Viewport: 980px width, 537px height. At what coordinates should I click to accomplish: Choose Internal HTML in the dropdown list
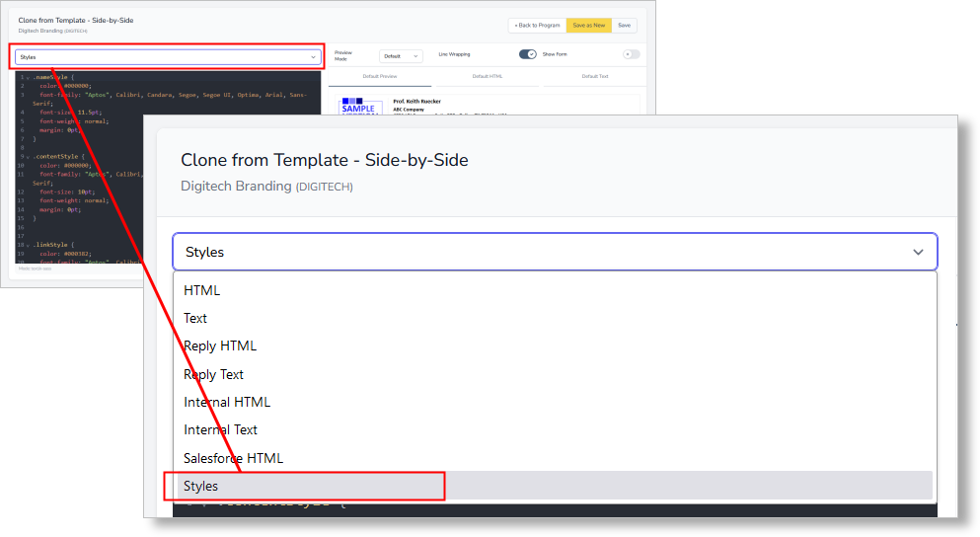555,402
